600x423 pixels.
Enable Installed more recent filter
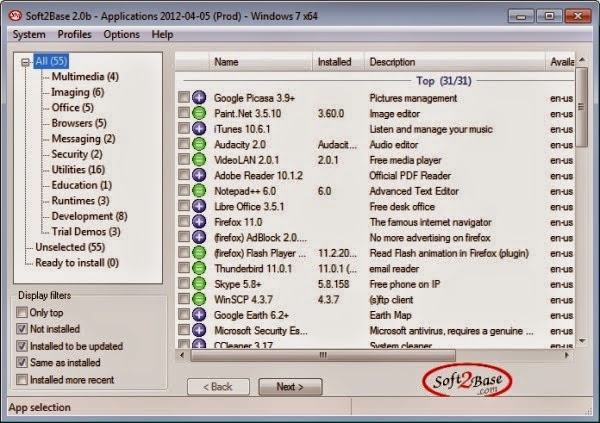[22, 379]
